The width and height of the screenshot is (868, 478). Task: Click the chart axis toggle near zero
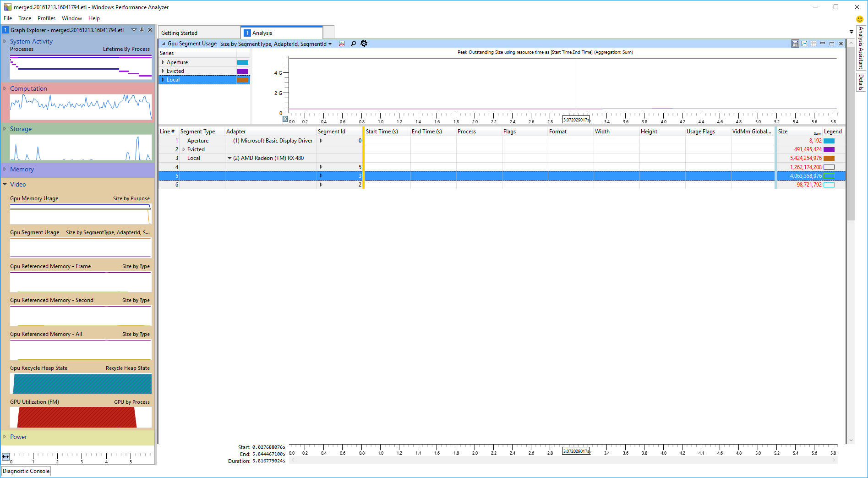click(x=285, y=119)
